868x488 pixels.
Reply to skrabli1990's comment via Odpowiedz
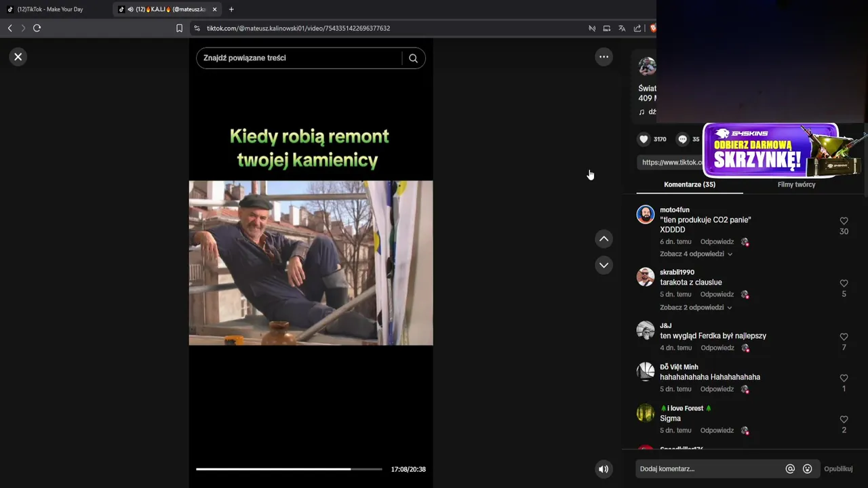(x=717, y=295)
